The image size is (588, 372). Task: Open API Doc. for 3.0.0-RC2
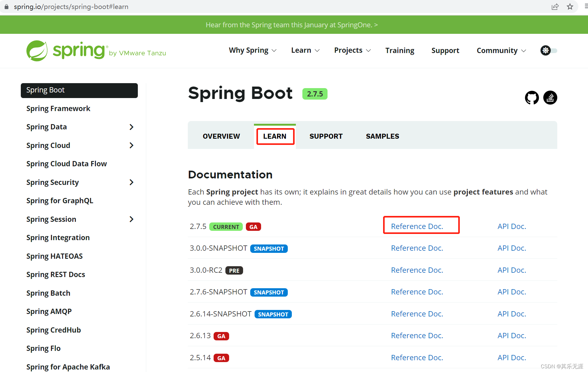(x=512, y=270)
